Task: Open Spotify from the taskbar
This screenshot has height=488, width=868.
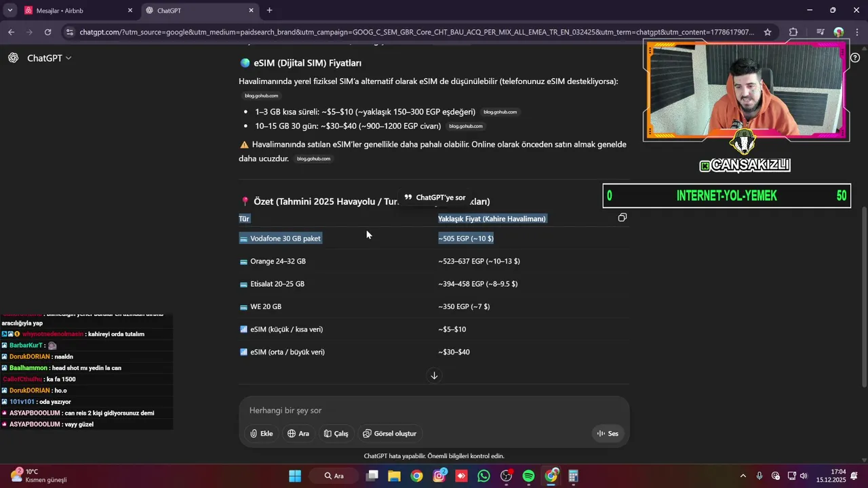Action: [x=528, y=476]
